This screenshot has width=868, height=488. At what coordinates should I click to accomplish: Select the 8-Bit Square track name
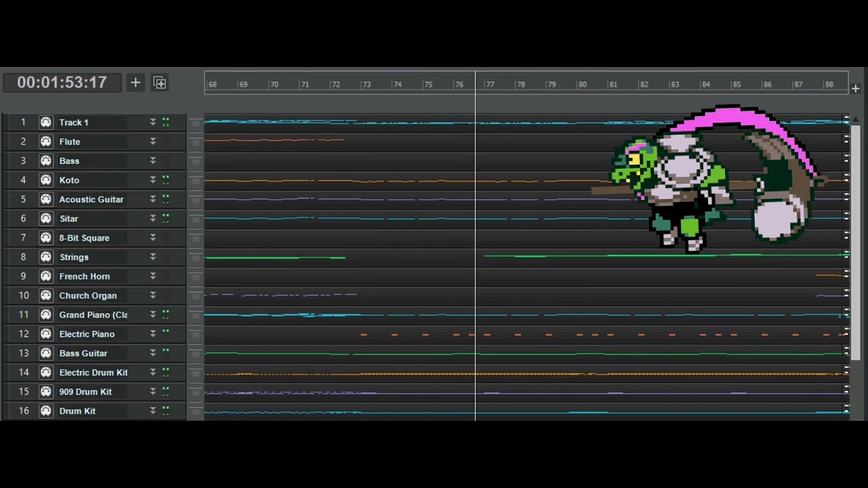click(x=84, y=238)
